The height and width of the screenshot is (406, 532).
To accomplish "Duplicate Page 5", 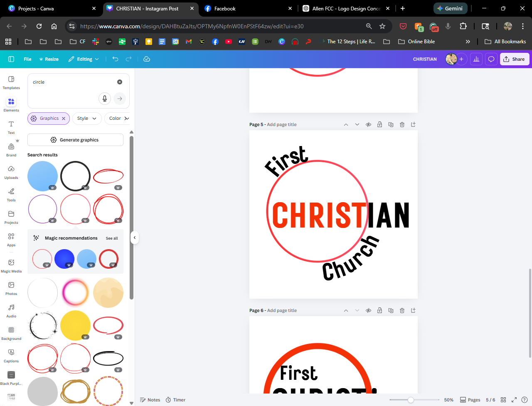I will 391,124.
